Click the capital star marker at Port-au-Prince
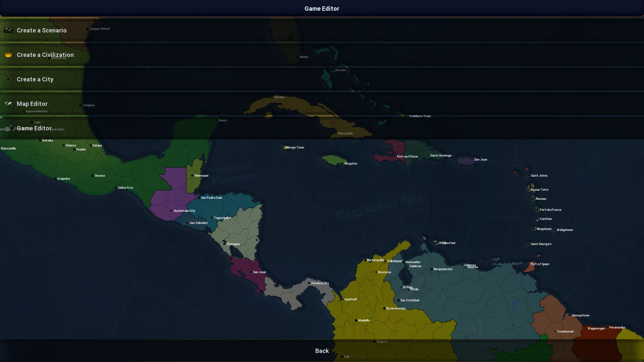Viewport: 644px width, 362px height. click(394, 157)
